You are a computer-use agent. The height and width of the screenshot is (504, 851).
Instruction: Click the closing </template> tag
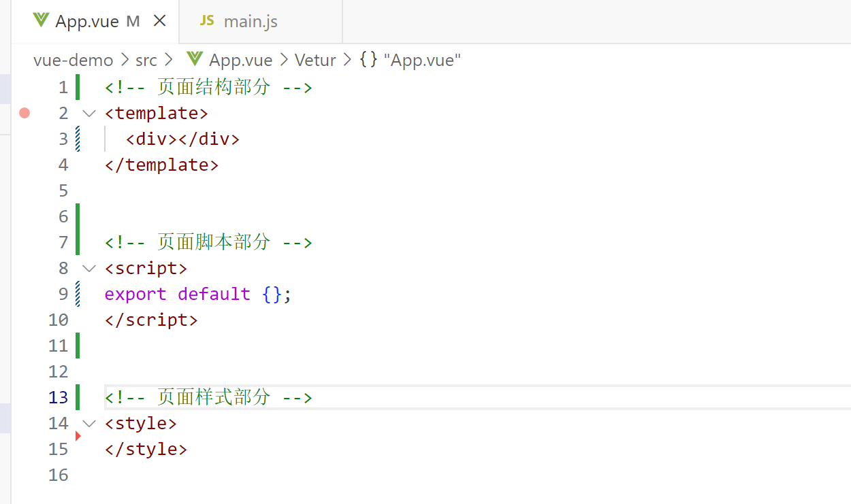pyautogui.click(x=162, y=165)
